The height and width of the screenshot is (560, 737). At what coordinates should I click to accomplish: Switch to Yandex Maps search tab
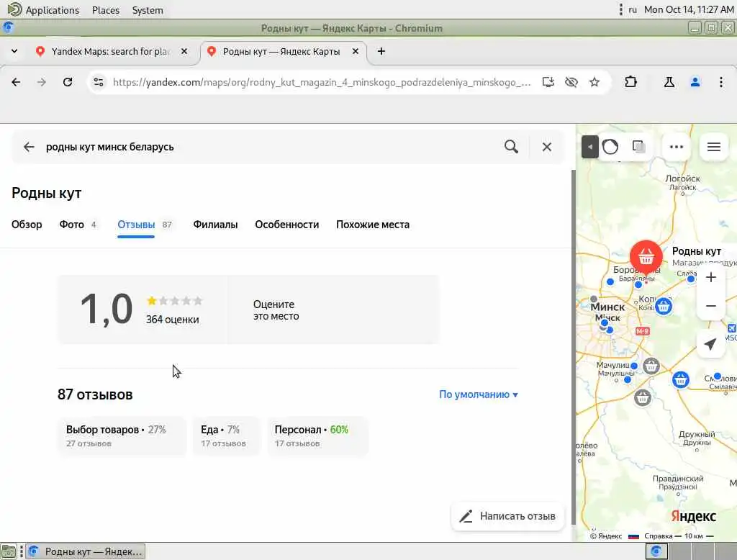coord(110,51)
